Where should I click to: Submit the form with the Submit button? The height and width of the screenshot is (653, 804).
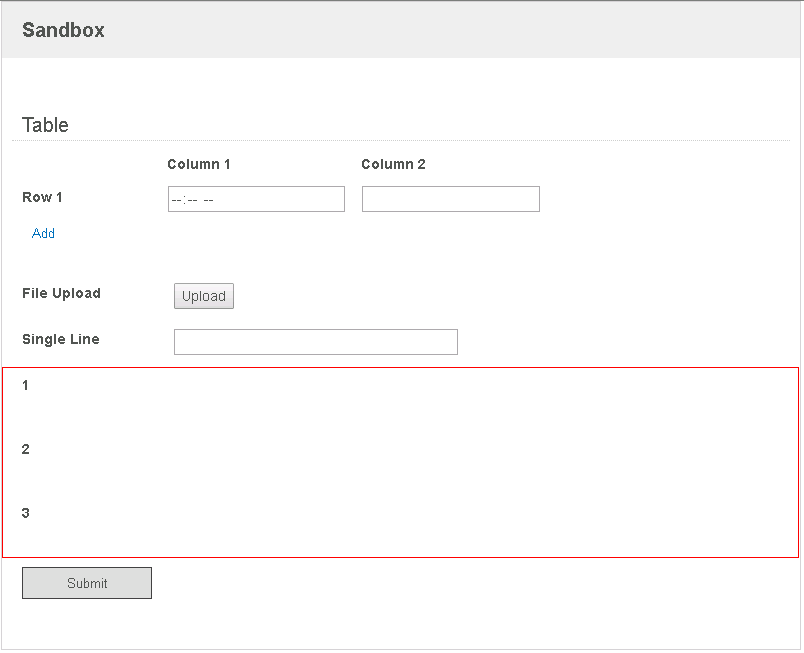[87, 583]
